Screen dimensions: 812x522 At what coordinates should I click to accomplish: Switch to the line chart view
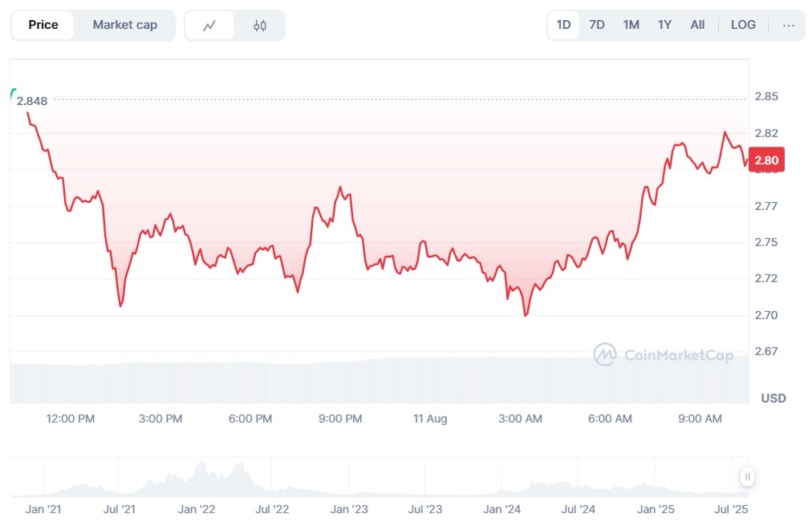[x=210, y=25]
